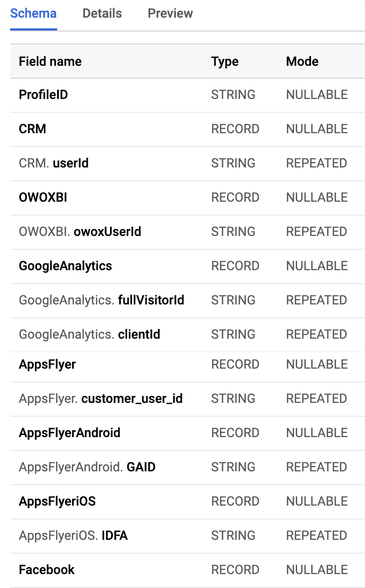Select the CRM record field
The width and height of the screenshot is (365, 588).
[x=33, y=129]
